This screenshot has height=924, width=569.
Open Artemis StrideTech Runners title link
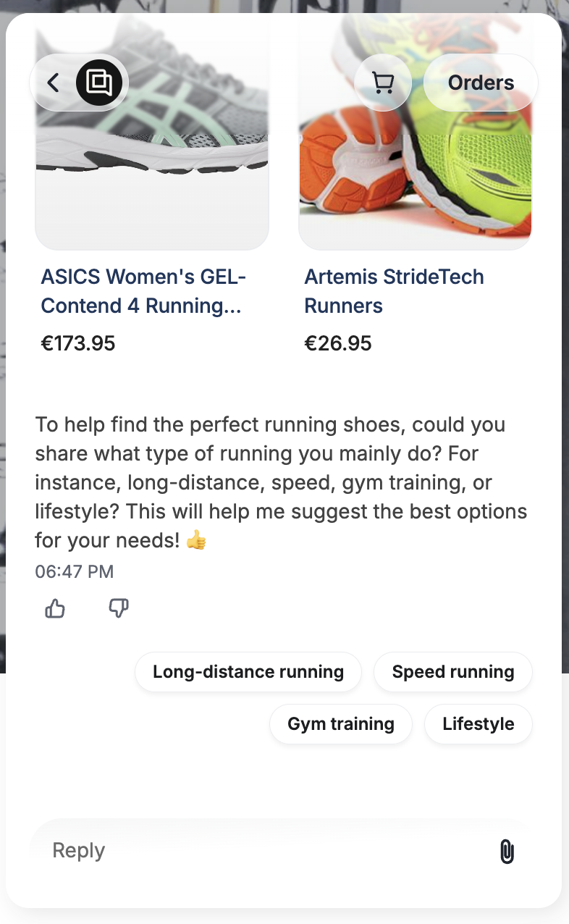(x=394, y=291)
